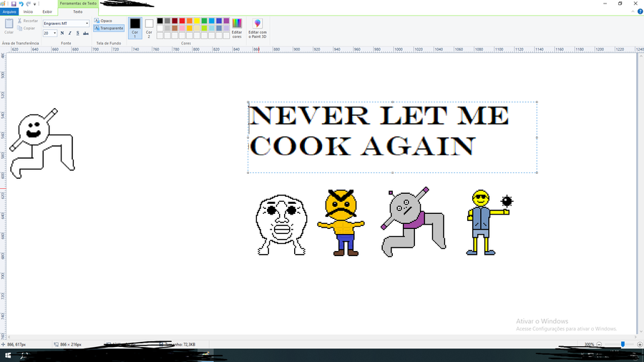
Task: Click the white face creature drawing
Action: coord(281,225)
